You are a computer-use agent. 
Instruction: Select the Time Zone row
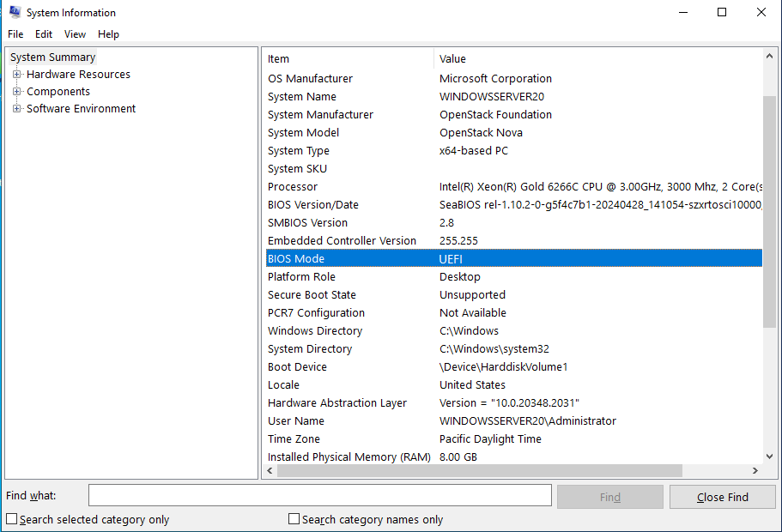(513, 438)
